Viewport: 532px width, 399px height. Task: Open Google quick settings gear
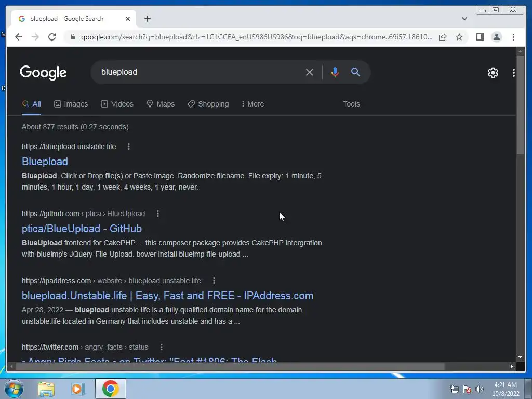493,73
